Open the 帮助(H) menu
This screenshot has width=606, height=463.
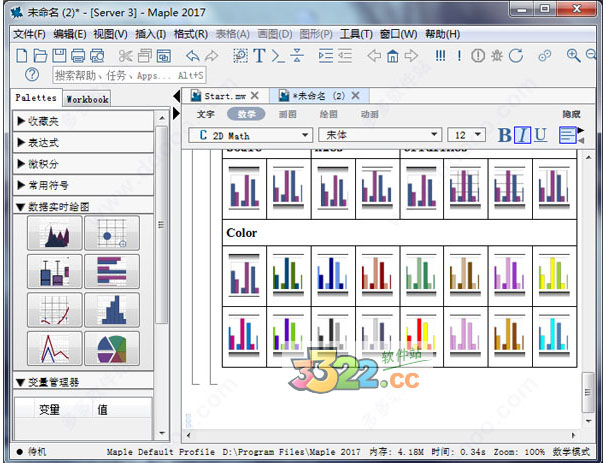pos(443,34)
